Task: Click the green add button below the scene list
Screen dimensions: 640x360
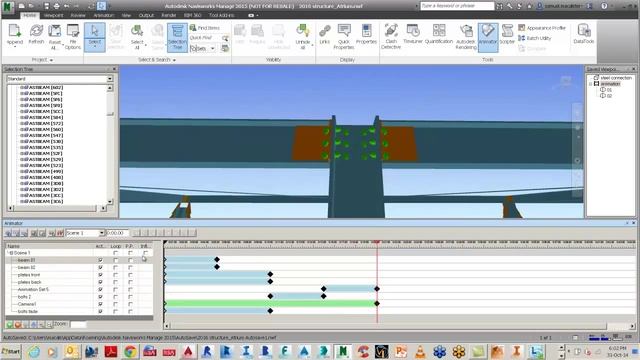Action: [9, 324]
